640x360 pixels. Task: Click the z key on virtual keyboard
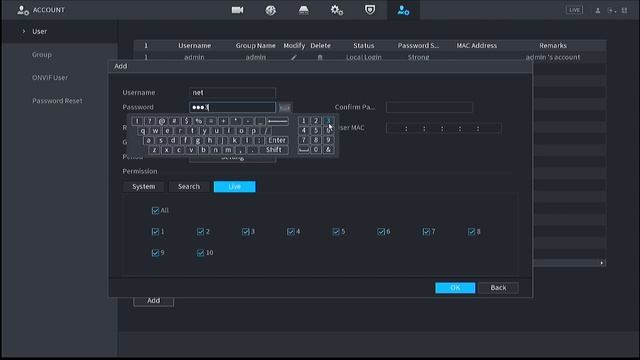click(154, 150)
